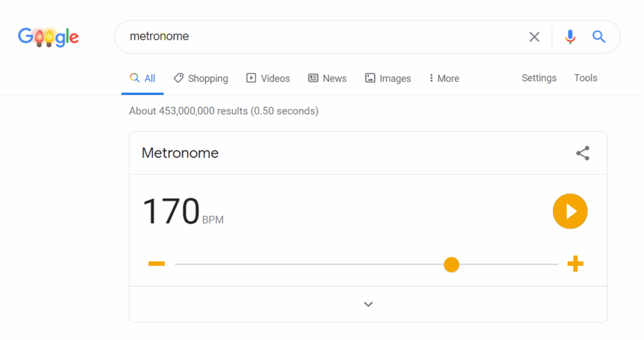Open the More search categories menu
Screen dimensions: 644x340
pyautogui.click(x=443, y=79)
